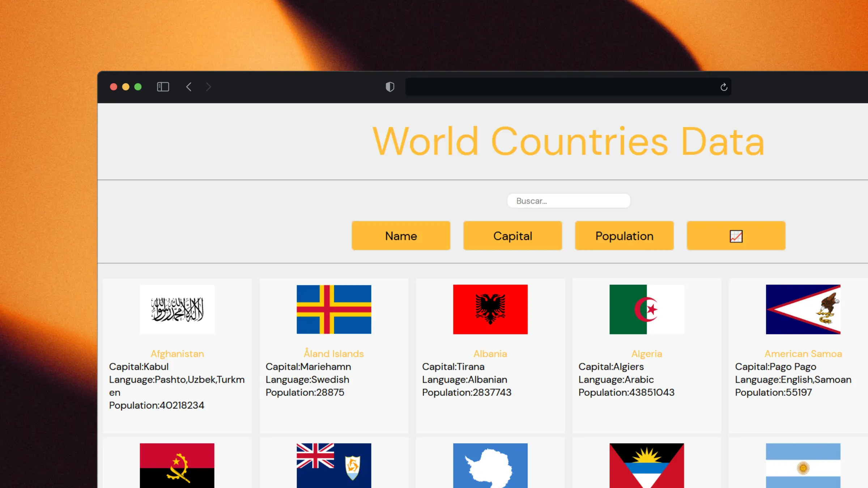
Task: Click the browser shield privacy icon
Action: click(390, 87)
